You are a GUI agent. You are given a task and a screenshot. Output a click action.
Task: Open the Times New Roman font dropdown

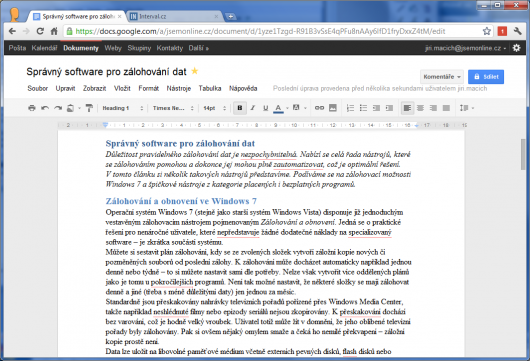[x=173, y=108]
